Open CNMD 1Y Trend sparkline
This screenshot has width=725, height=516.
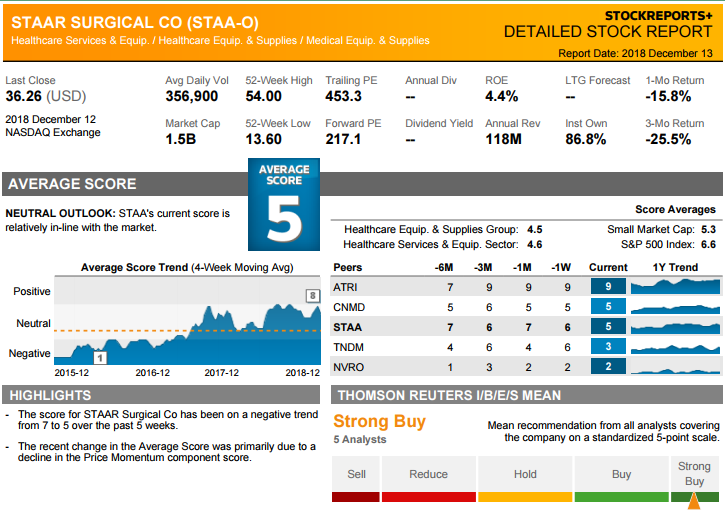pyautogui.click(x=675, y=307)
